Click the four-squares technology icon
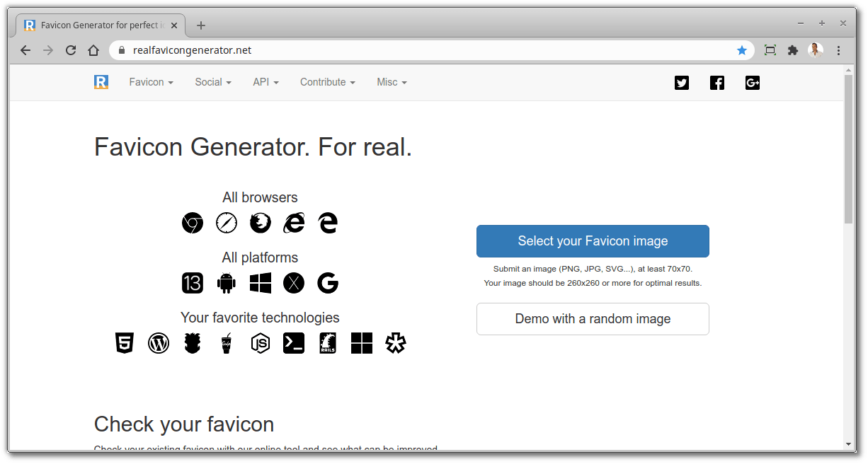868x464 pixels. pos(362,343)
